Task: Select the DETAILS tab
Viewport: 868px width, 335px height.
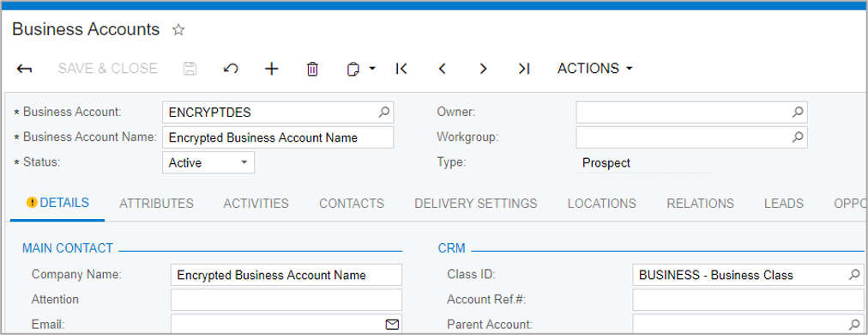Action: 57,203
